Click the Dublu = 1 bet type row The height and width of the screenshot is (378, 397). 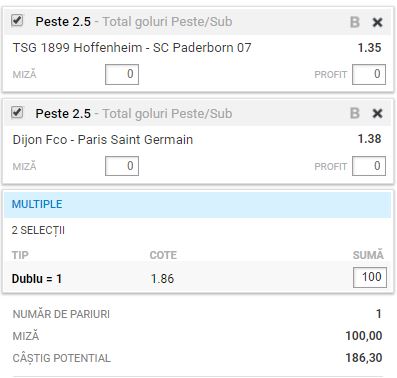[197, 278]
